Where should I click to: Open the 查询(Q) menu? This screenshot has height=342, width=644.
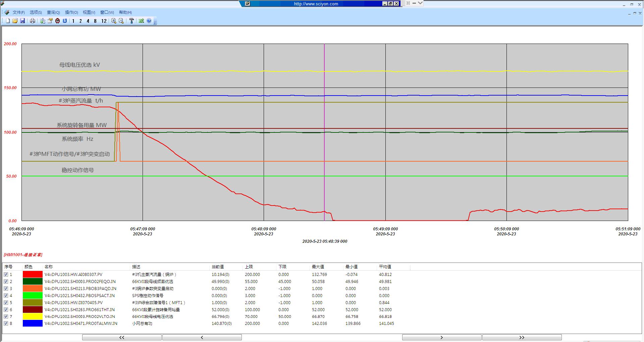(x=53, y=12)
